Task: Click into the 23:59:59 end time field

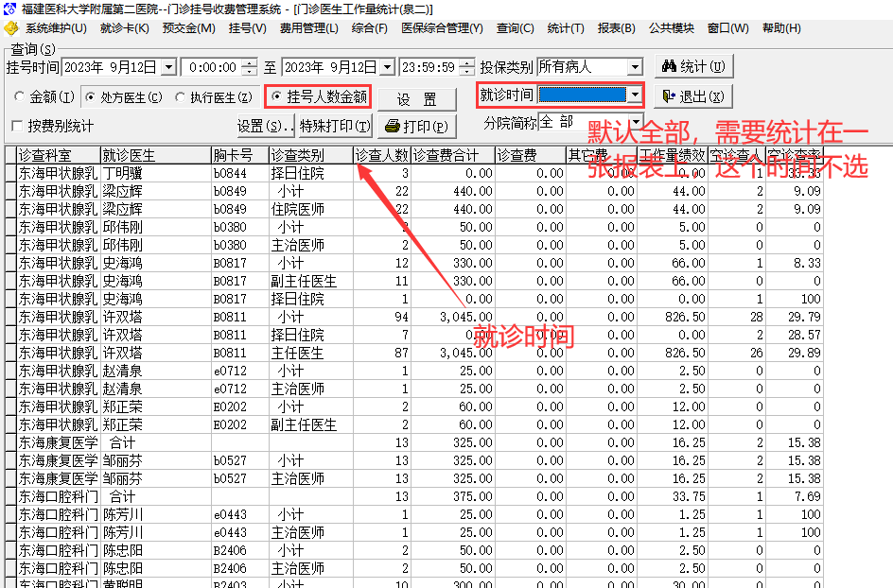Action: click(429, 67)
